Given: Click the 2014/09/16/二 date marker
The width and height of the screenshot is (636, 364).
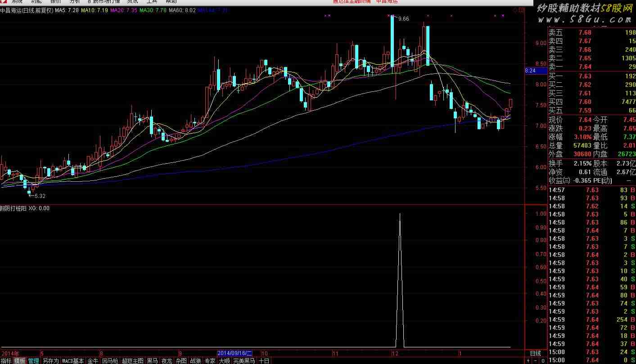Looking at the screenshot, I should (235, 354).
